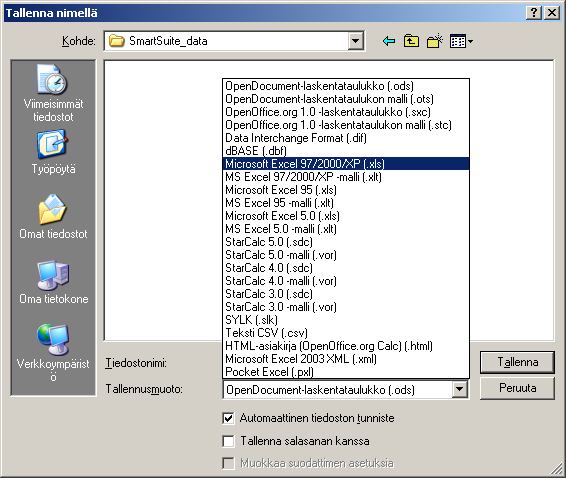Select StarCalc 3.0 -malli (.vor)
This screenshot has width=566, height=478.
click(x=346, y=307)
